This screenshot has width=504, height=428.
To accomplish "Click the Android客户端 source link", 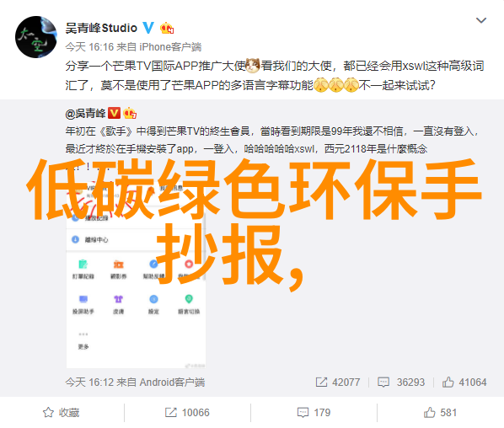I will click(172, 382).
